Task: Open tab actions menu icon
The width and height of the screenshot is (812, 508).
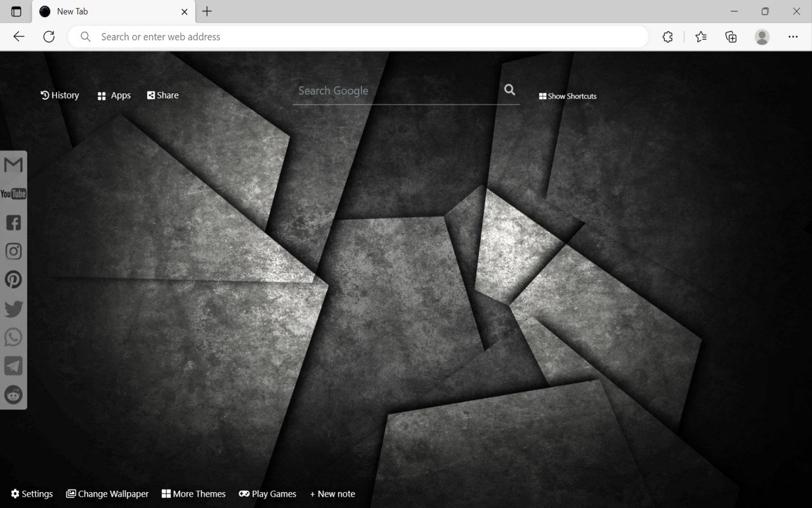Action: click(x=16, y=11)
